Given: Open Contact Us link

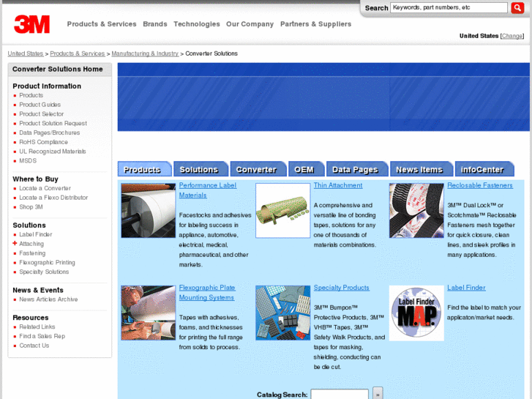Looking at the screenshot, I should 34,346.
